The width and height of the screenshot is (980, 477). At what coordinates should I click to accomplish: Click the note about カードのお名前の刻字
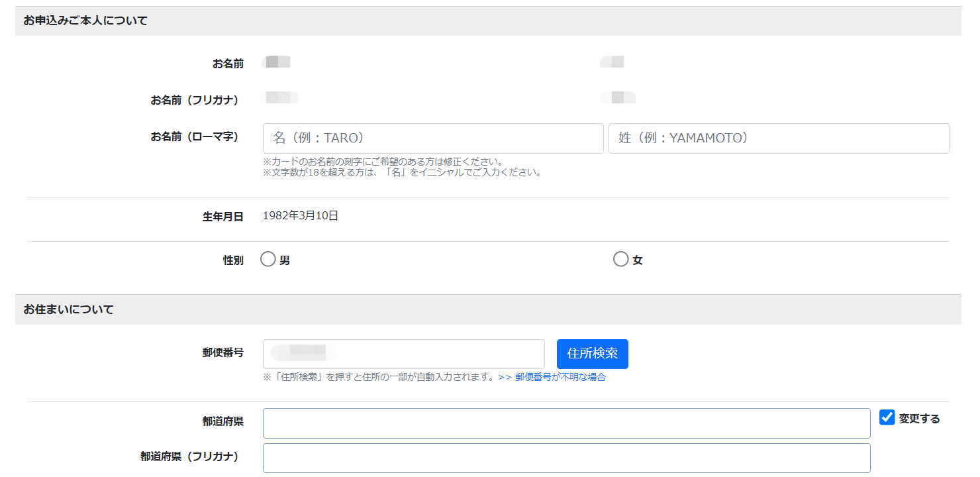[x=383, y=162]
